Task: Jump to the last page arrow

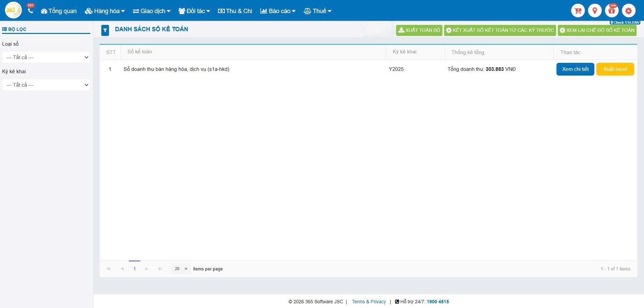Action: tap(160, 269)
